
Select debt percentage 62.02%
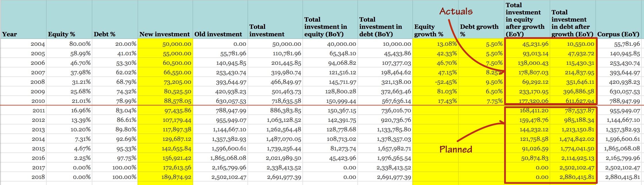[x=115, y=72]
